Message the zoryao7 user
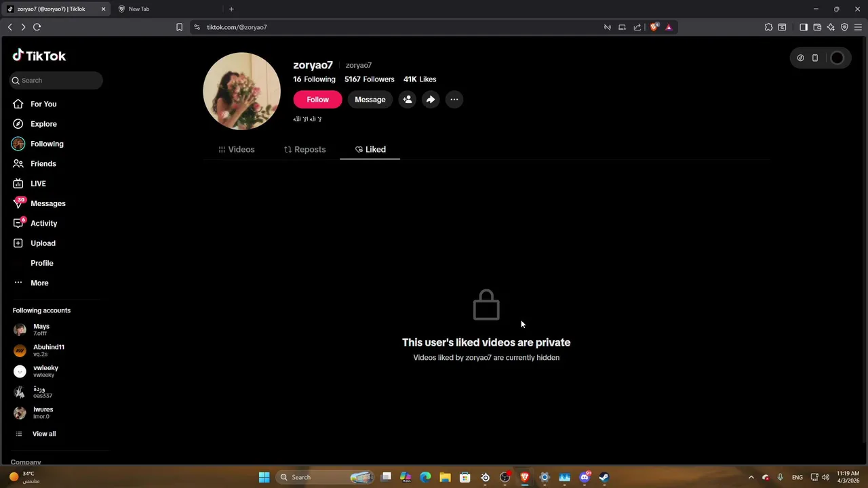 (370, 100)
